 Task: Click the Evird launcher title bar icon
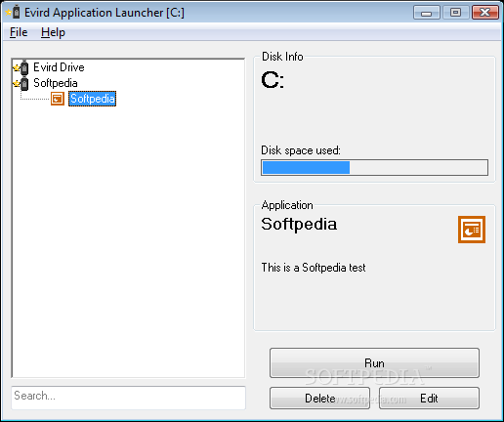coord(13,13)
